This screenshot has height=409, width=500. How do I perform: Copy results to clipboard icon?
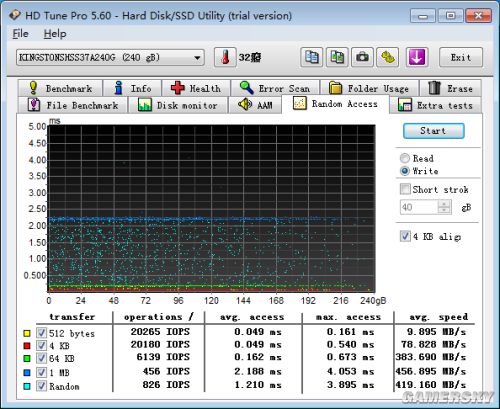click(312, 57)
